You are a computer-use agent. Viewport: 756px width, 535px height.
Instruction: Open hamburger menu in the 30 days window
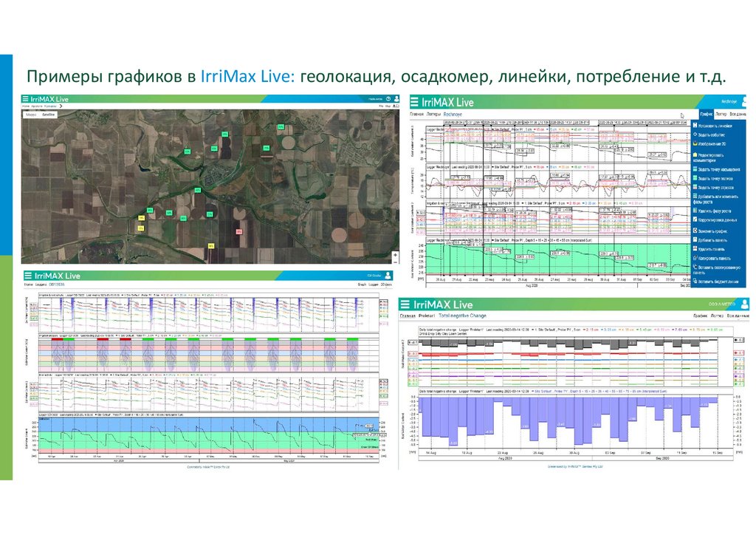[28, 276]
